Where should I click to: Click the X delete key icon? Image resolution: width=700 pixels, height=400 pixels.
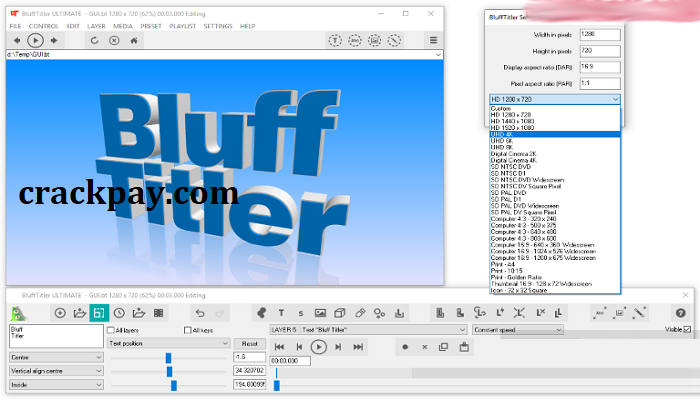[425, 347]
